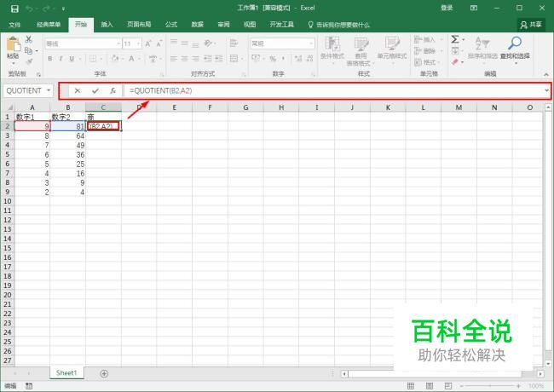The width and height of the screenshot is (554, 392).
Task: Click the 登录 Sign in link
Action: coord(447,8)
